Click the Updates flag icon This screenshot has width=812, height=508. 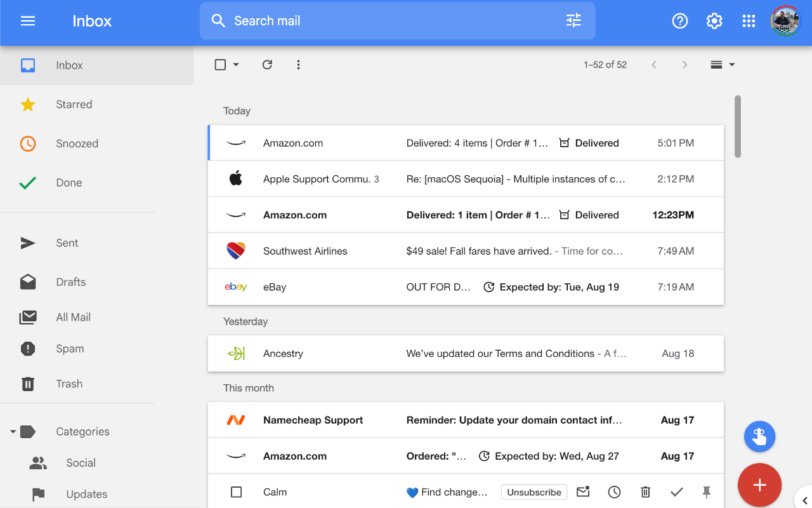[38, 494]
